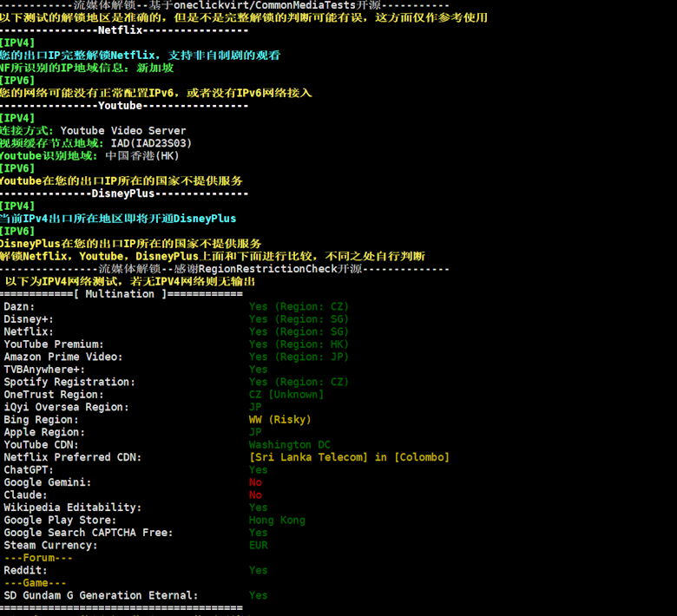The width and height of the screenshot is (677, 616).
Task: Select the 'TVBAnywhere+:' label
Action: (44, 369)
